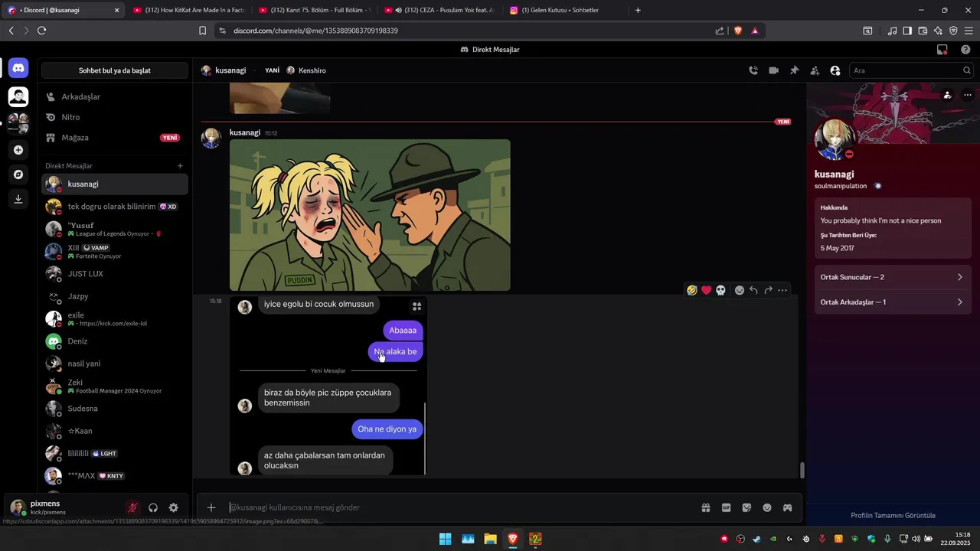The width and height of the screenshot is (980, 551).
Task: Open apps/activities controller icon
Action: click(787, 507)
